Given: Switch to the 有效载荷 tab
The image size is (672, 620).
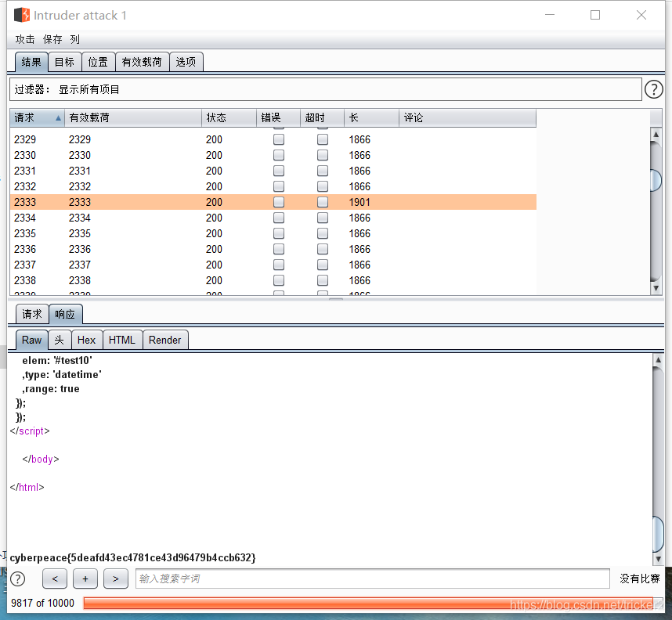Looking at the screenshot, I should (x=142, y=62).
